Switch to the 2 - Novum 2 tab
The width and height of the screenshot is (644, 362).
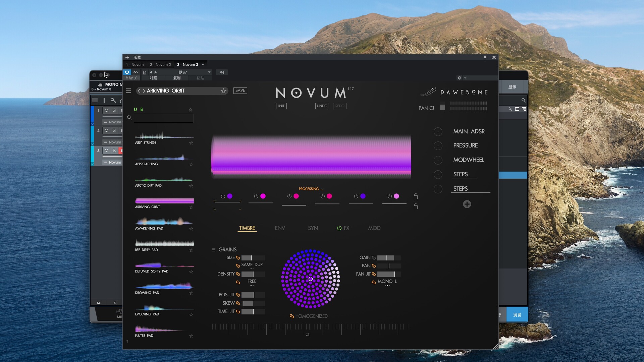click(x=160, y=64)
